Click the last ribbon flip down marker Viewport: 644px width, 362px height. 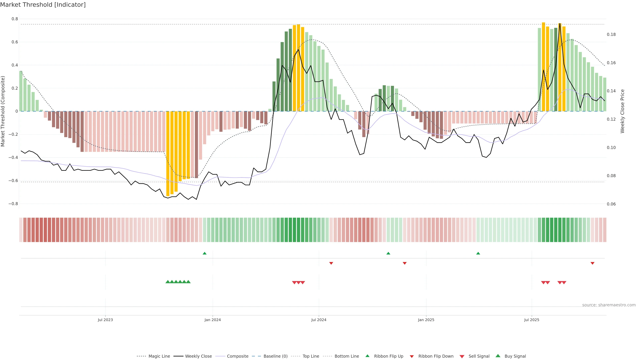coord(592,263)
